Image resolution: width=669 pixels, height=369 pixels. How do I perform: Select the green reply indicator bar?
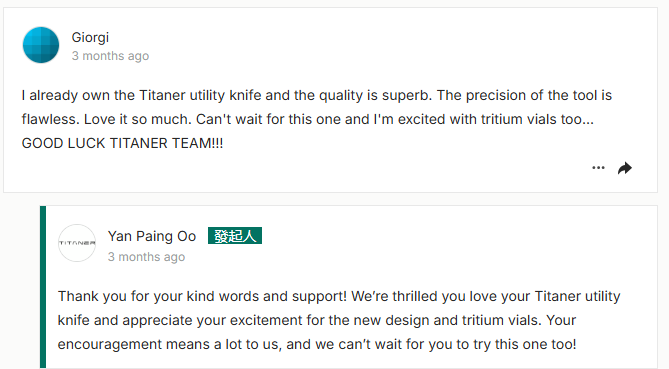43,287
